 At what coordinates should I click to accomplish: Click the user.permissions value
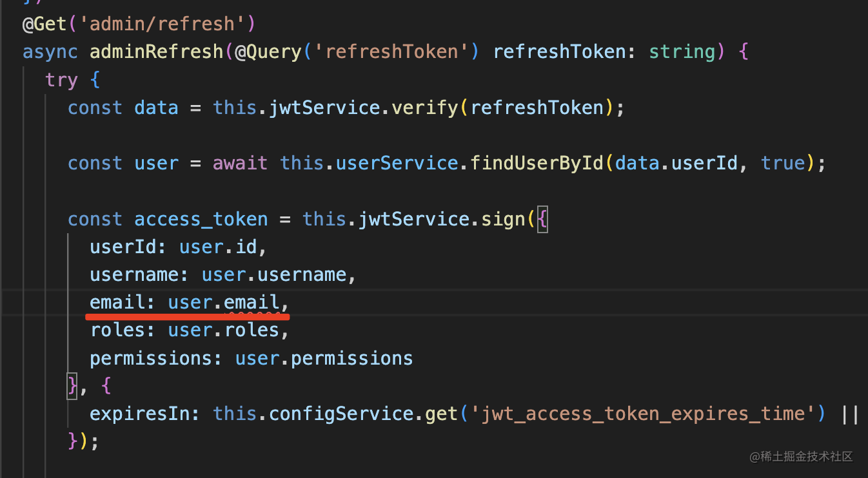[x=324, y=358]
